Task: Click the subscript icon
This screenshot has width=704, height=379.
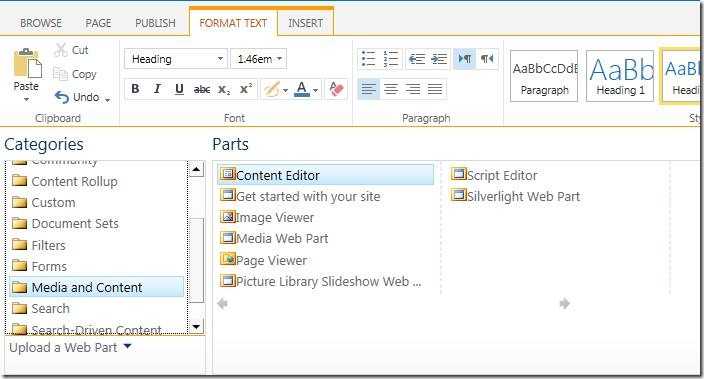Action: pyautogui.click(x=224, y=89)
